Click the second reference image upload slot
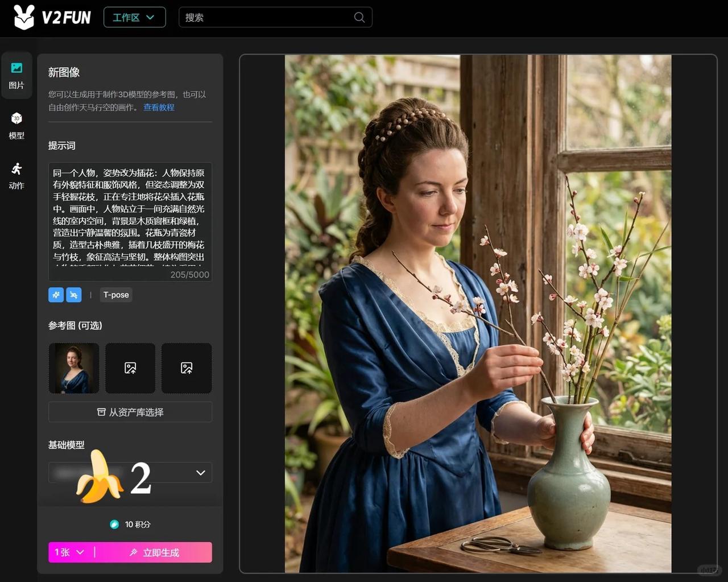 tap(130, 368)
